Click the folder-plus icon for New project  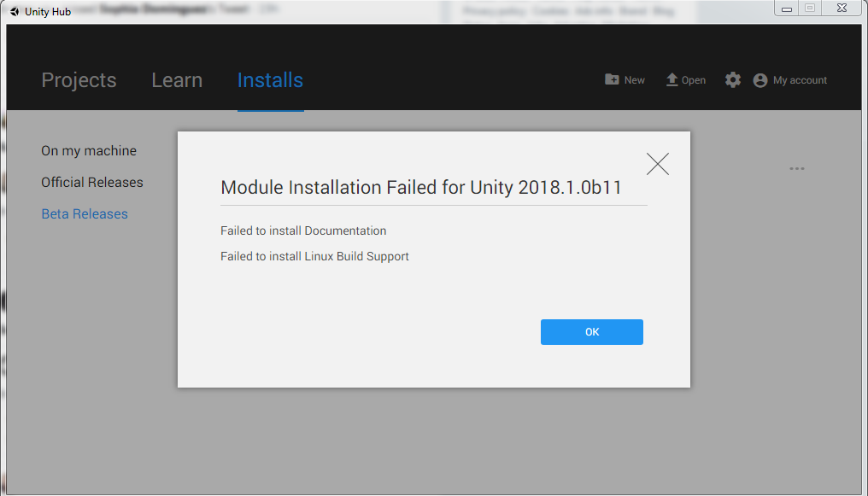point(613,79)
